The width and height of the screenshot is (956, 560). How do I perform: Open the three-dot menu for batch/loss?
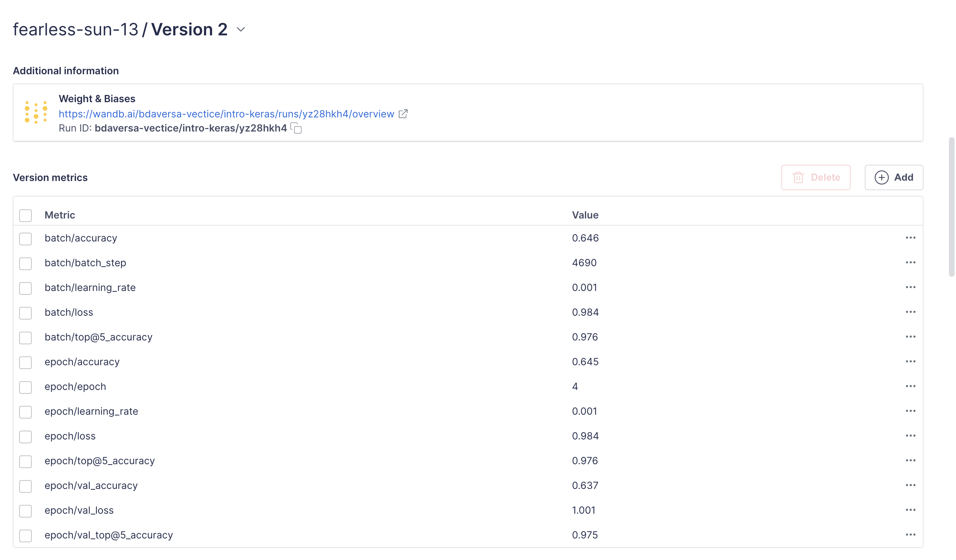tap(910, 312)
